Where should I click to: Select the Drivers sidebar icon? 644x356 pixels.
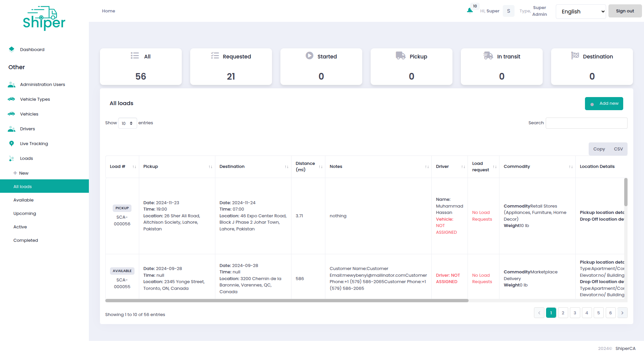pos(11,129)
